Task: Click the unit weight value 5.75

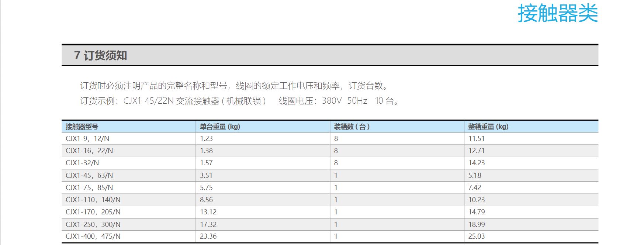Action: point(207,188)
